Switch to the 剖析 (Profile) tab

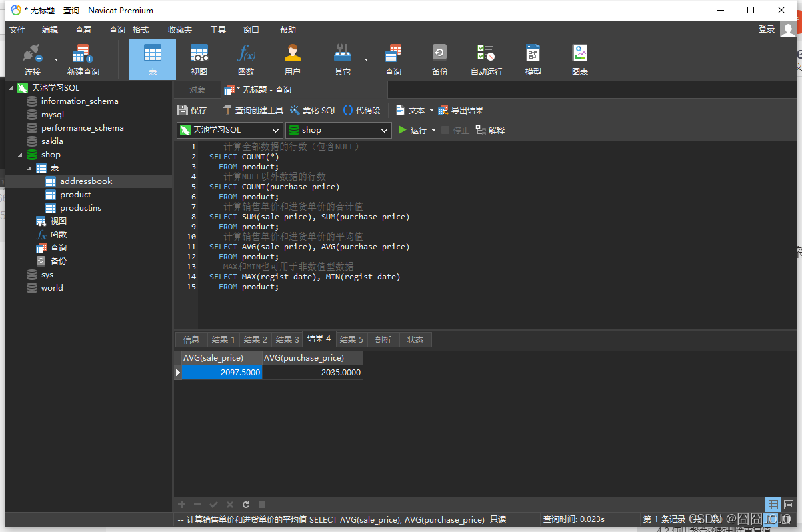pyautogui.click(x=383, y=339)
